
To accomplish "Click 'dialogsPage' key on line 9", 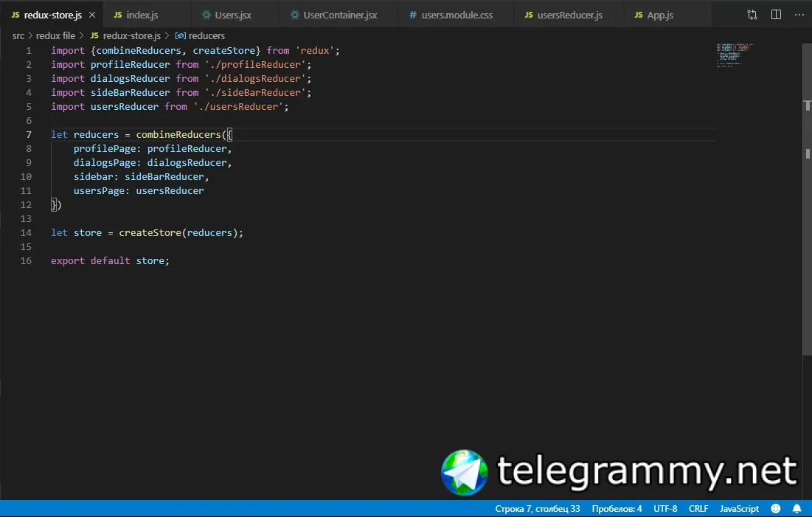I will point(105,163).
